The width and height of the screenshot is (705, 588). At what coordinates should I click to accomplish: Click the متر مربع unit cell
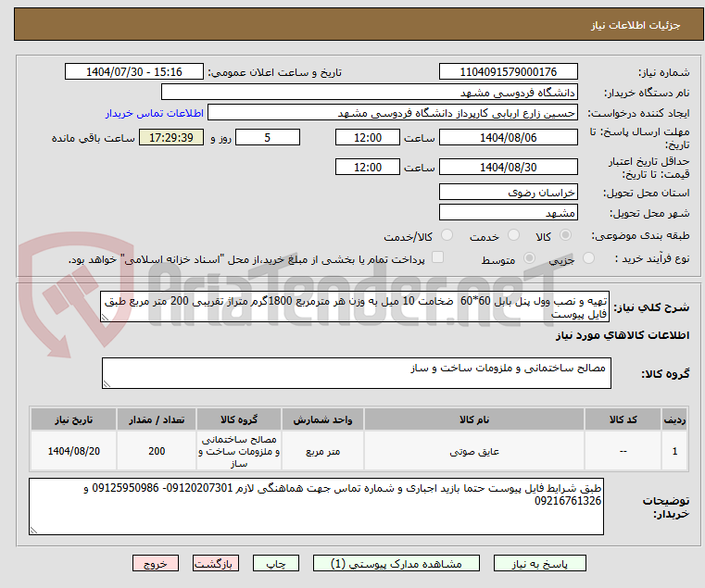[322, 451]
